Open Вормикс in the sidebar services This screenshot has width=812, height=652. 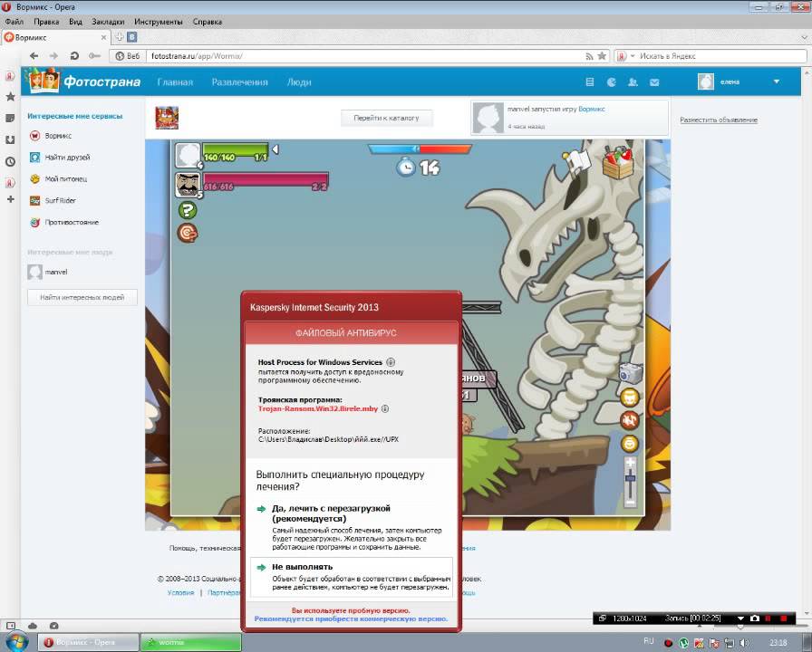click(x=51, y=136)
